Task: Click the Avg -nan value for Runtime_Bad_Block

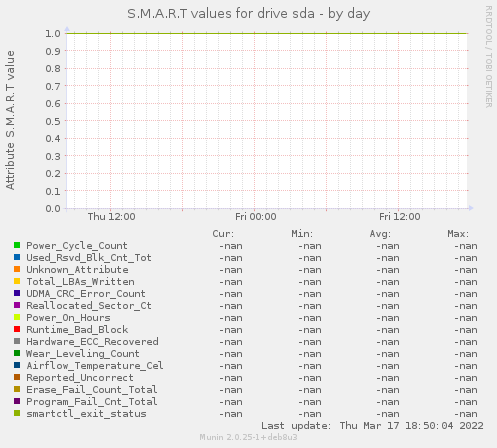Action: point(388,330)
